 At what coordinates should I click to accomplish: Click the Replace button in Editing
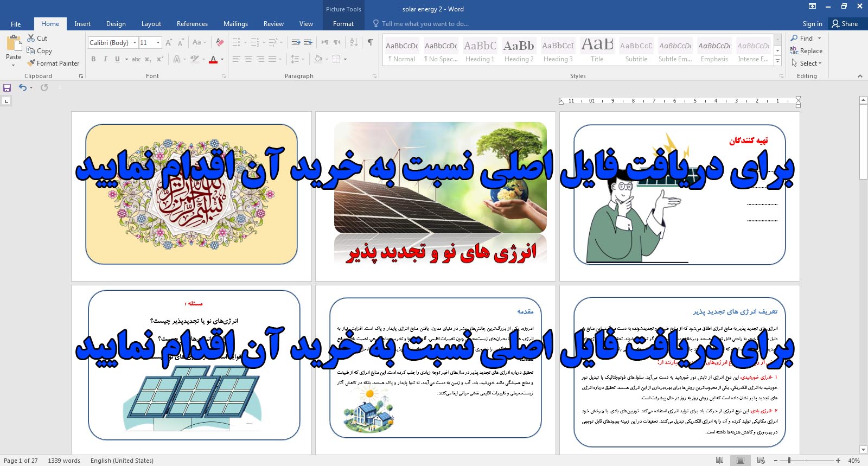pyautogui.click(x=806, y=51)
